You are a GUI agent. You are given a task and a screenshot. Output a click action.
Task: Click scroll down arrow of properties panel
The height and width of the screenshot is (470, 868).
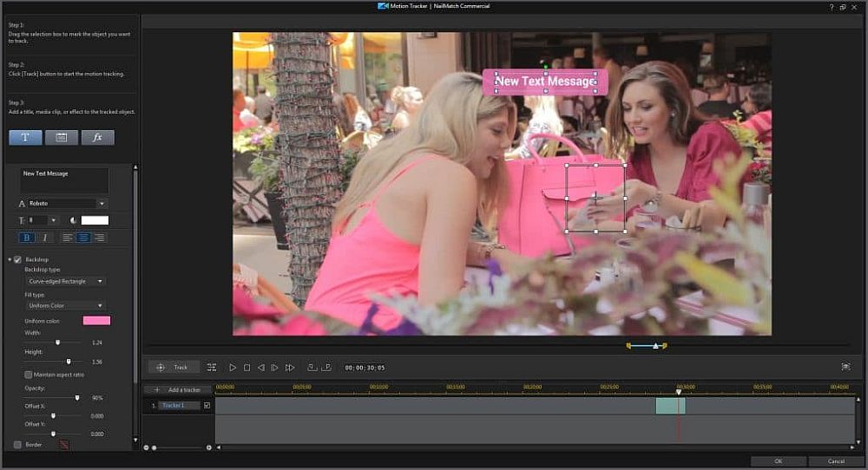click(x=135, y=441)
